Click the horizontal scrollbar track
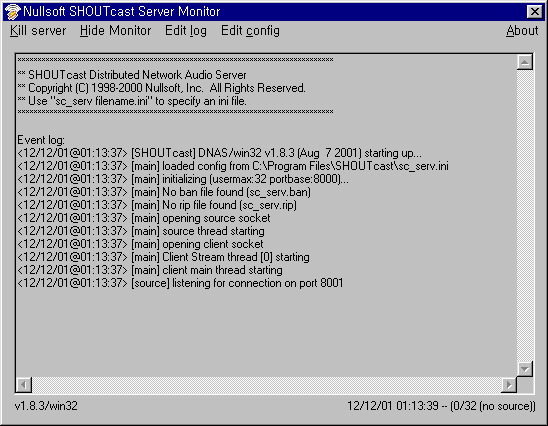This screenshot has height=426, width=548. pyautogui.click(x=266, y=385)
